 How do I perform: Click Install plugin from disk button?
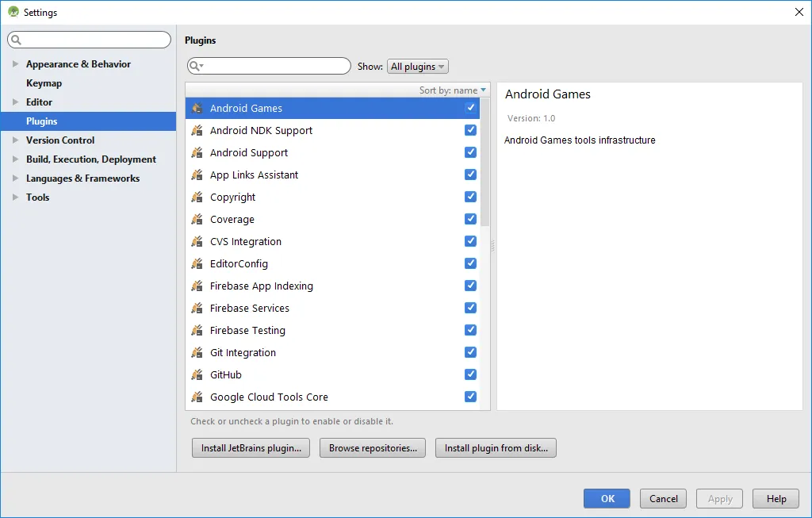click(496, 448)
